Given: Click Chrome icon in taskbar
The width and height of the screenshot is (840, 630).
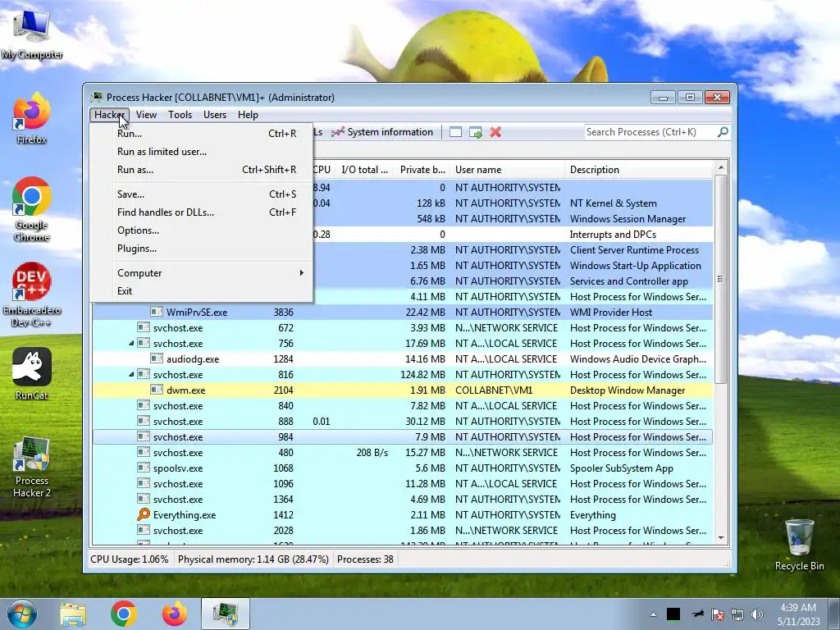Looking at the screenshot, I should (124, 614).
